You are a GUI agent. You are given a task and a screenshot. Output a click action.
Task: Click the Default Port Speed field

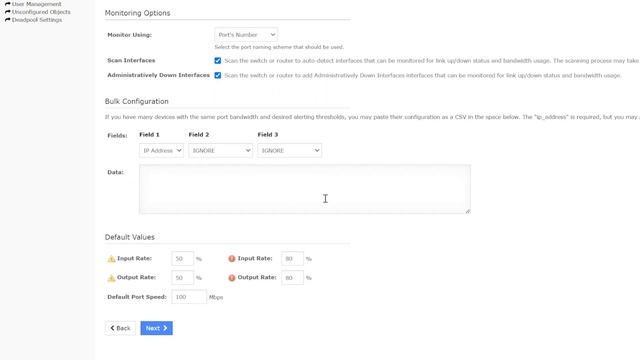(x=189, y=297)
